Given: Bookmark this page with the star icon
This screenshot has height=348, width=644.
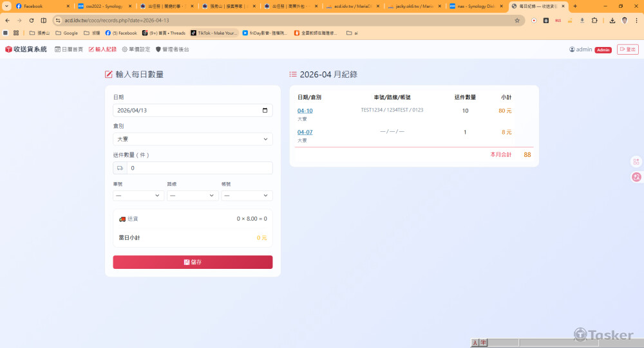Looking at the screenshot, I should 517,20.
